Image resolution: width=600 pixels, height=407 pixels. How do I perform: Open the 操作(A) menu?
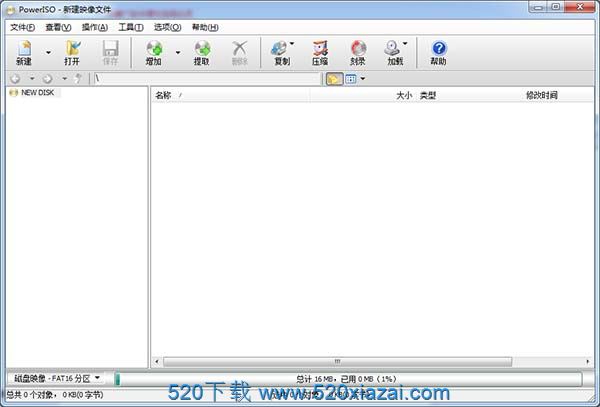95,27
